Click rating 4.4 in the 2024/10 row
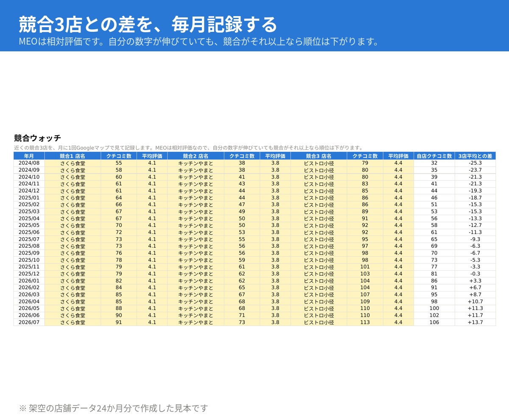Viewport: 509px width, 420px height. 398,177
